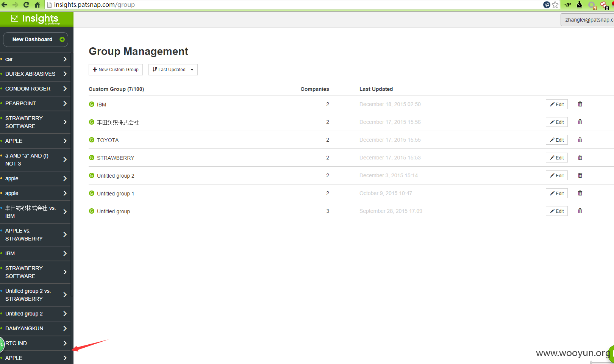Delete the TOYOTA group via trash icon
Screen dimensions: 614x364
580,140
